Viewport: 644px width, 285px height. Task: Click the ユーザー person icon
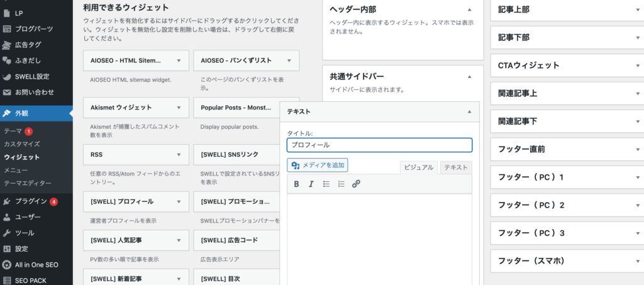pos(6,217)
